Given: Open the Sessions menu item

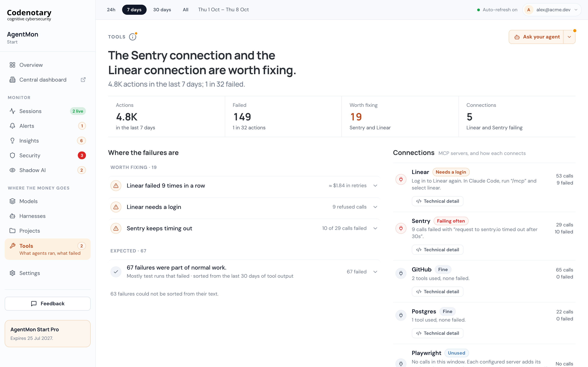Looking at the screenshot, I should tap(48, 111).
